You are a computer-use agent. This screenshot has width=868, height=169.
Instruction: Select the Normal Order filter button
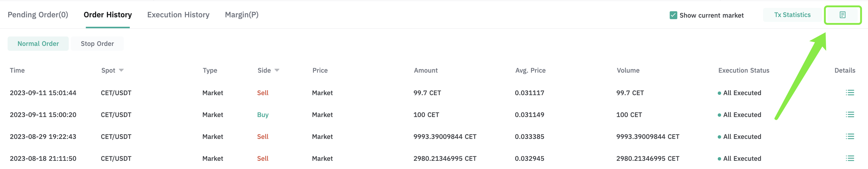[x=38, y=44]
